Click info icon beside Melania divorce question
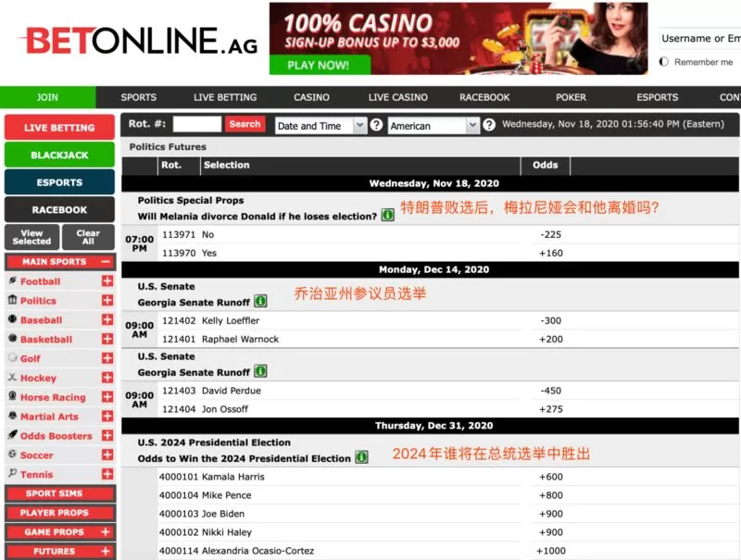This screenshot has height=560, width=741. click(388, 216)
